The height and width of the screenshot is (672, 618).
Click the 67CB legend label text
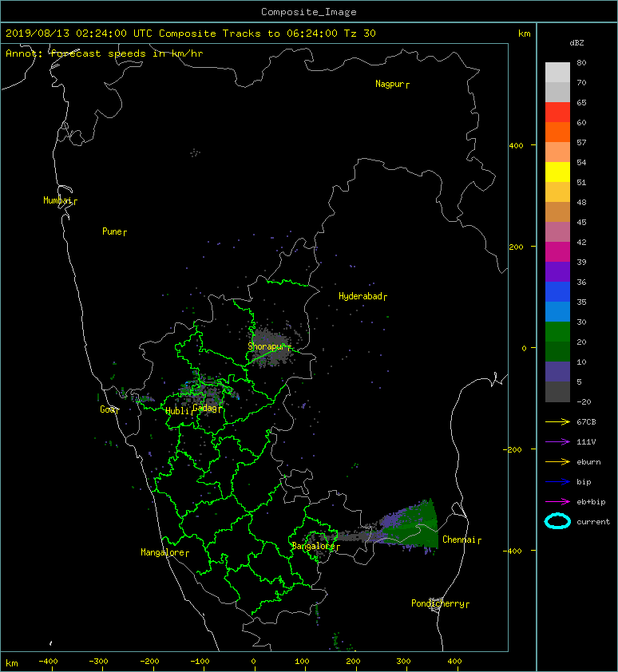coord(586,421)
